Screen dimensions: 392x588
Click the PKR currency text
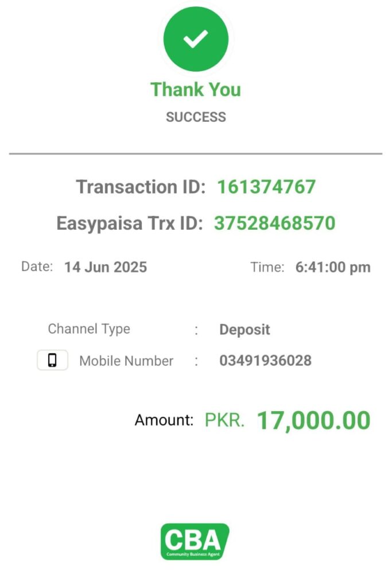tap(224, 420)
